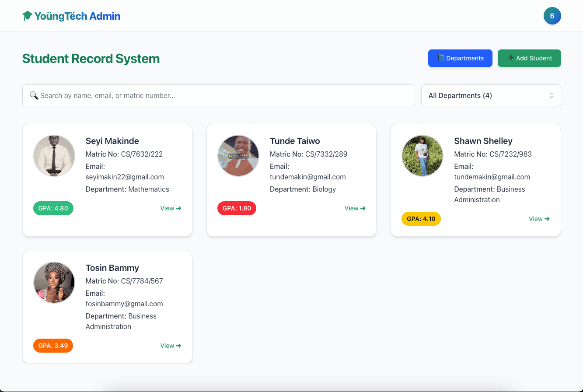The image size is (583, 392).
Task: Click the arrow icon next to View on Tunde's card
Action: [x=363, y=208]
